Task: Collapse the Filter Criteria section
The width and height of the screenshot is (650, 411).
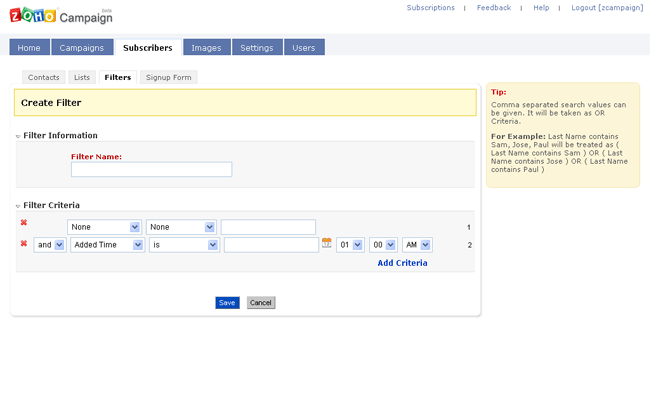Action: [x=18, y=206]
